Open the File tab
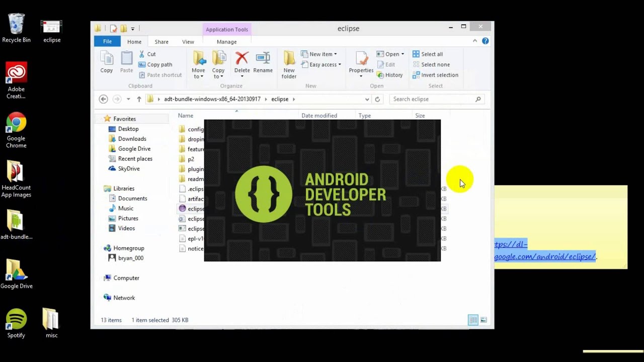Image resolution: width=644 pixels, height=362 pixels. (x=107, y=42)
